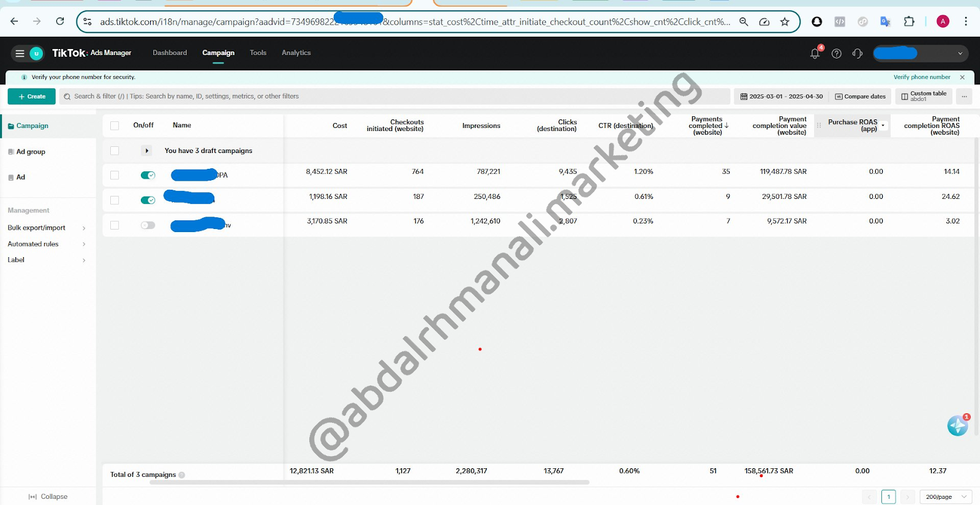Click the zoom magnifier in address bar
This screenshot has width=980, height=505.
(x=744, y=21)
